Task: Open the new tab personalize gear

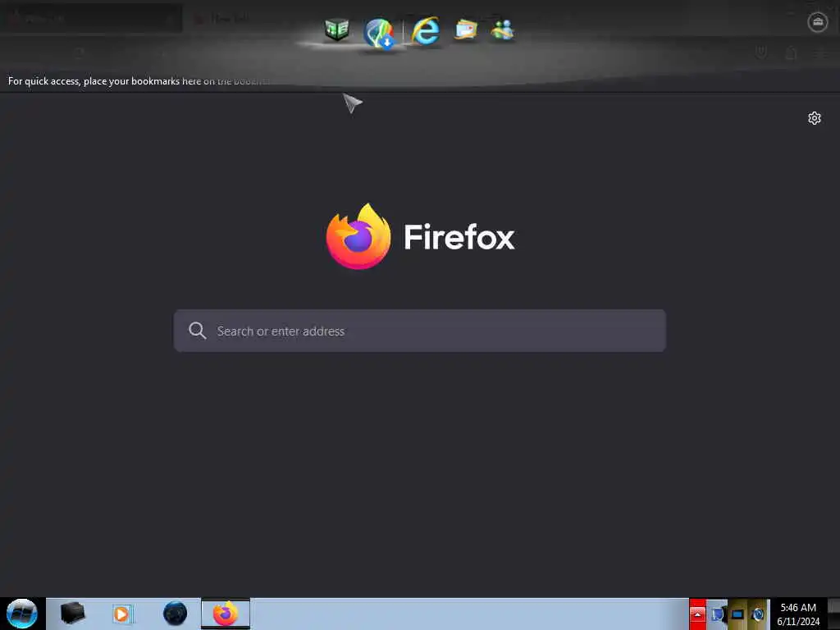Action: 815,118
